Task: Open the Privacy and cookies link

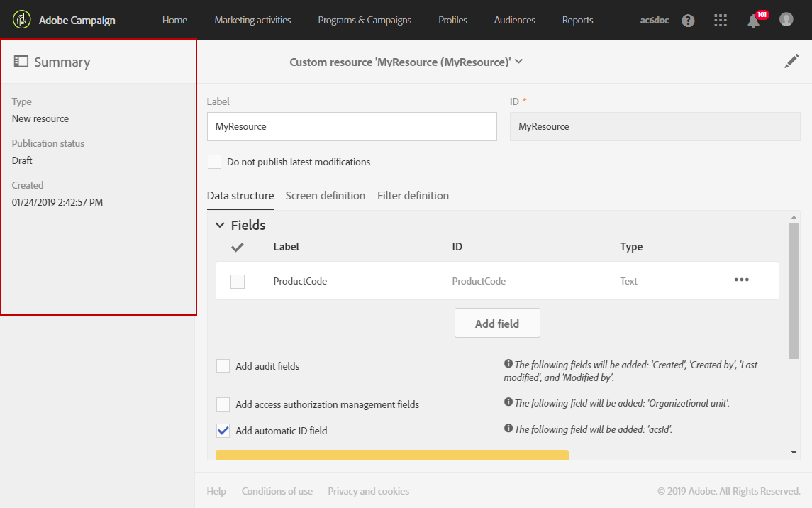Action: (368, 491)
